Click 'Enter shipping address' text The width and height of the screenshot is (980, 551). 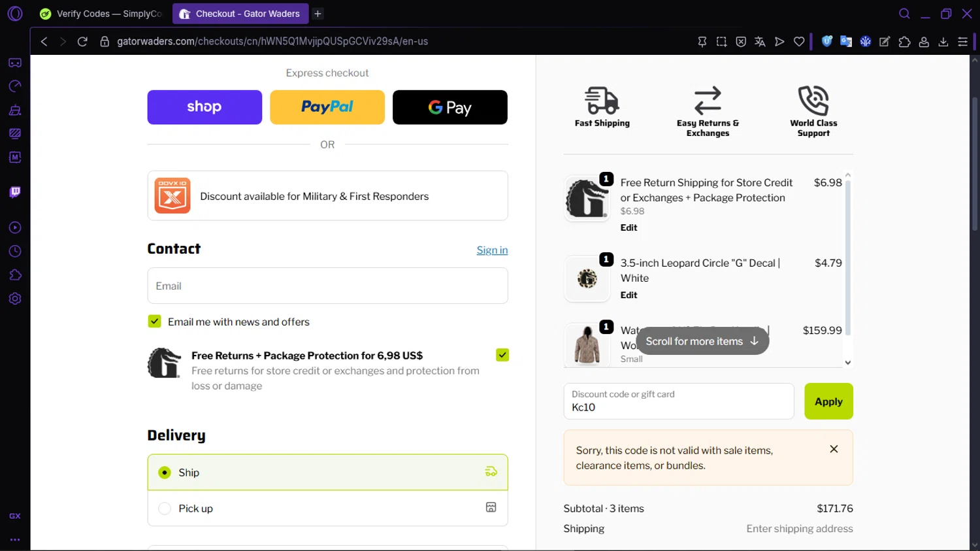click(x=800, y=529)
